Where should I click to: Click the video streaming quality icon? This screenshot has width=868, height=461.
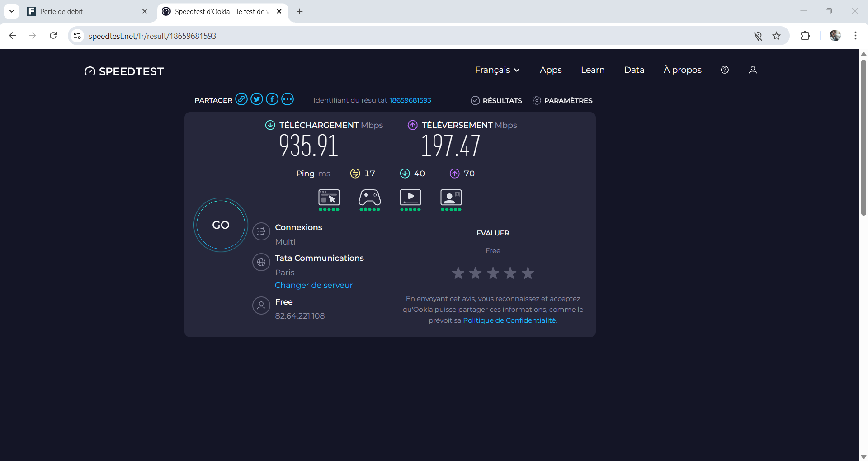pyautogui.click(x=410, y=198)
